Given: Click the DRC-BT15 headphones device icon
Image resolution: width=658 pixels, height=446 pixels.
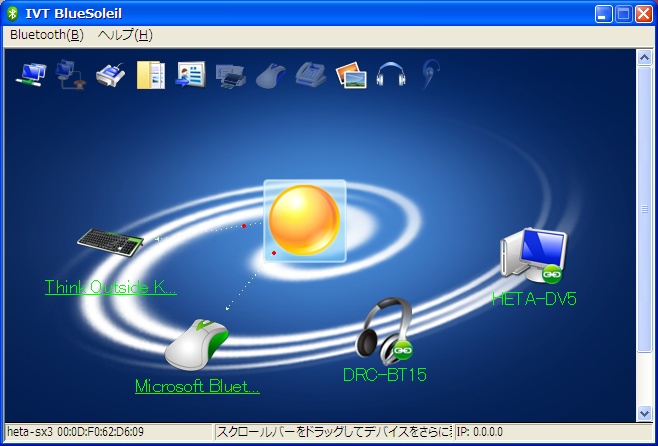Looking at the screenshot, I should [384, 331].
